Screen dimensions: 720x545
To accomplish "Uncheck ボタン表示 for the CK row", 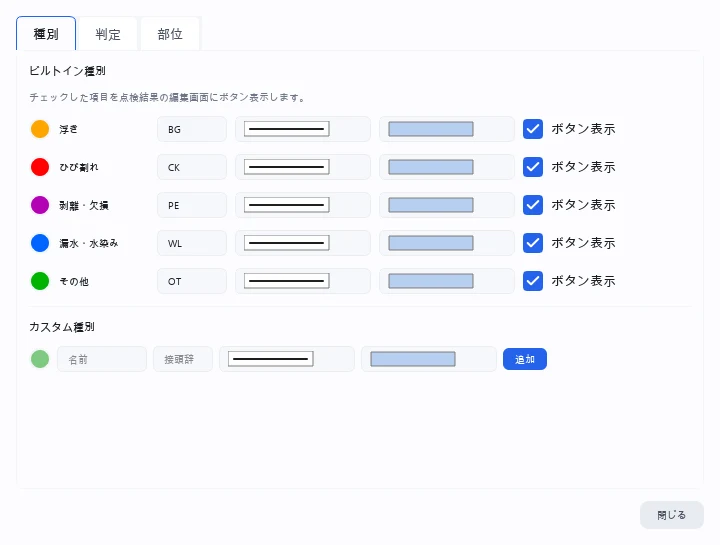I will (x=533, y=167).
